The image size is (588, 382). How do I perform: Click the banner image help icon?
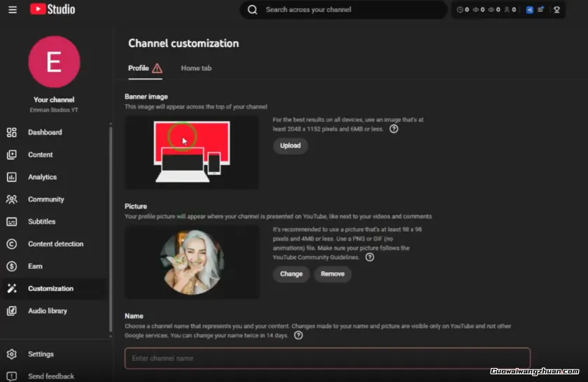click(394, 129)
